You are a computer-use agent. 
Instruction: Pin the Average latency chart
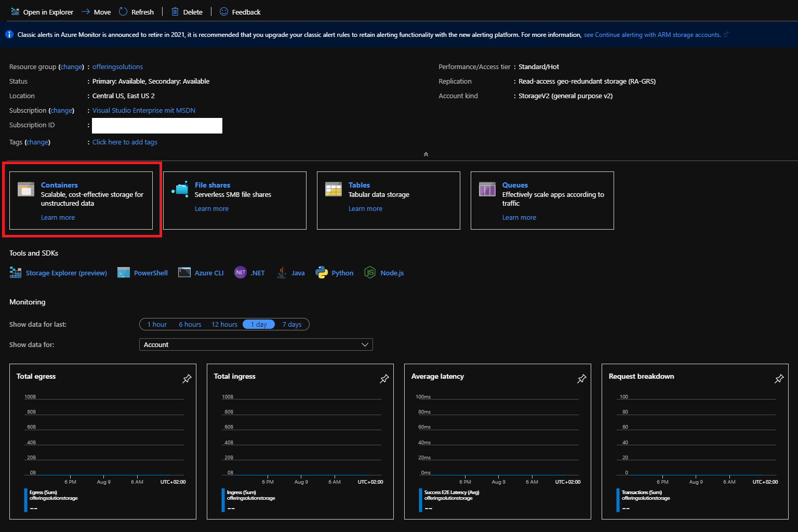coord(582,379)
